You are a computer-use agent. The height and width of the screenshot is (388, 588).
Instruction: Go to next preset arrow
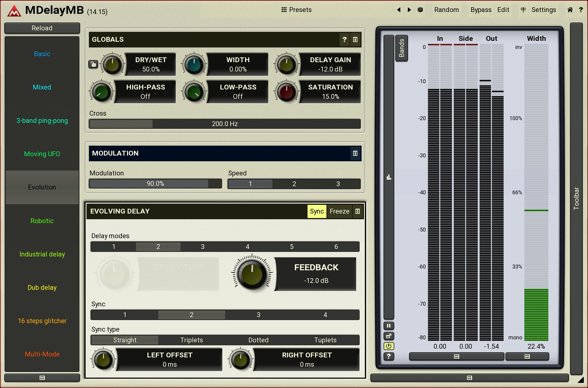[409, 10]
